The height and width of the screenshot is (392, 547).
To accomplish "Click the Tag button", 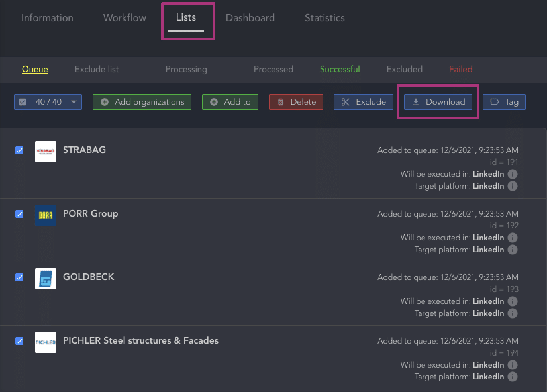I will pos(504,102).
